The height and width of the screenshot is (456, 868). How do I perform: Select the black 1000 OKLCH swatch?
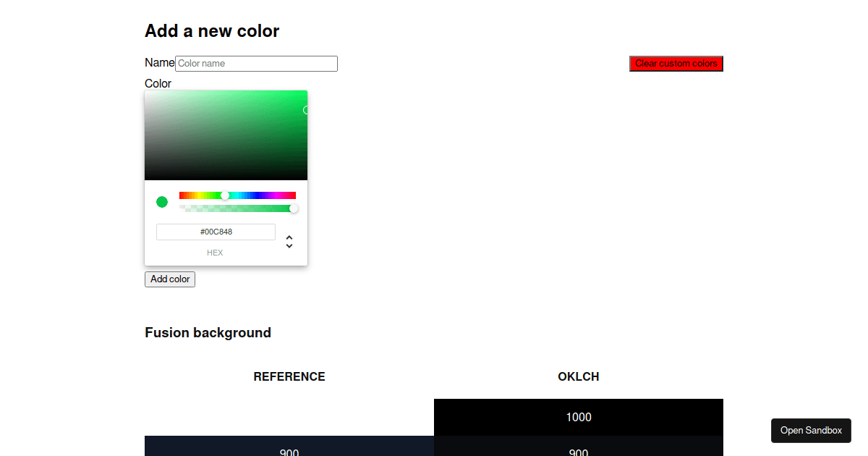578,417
